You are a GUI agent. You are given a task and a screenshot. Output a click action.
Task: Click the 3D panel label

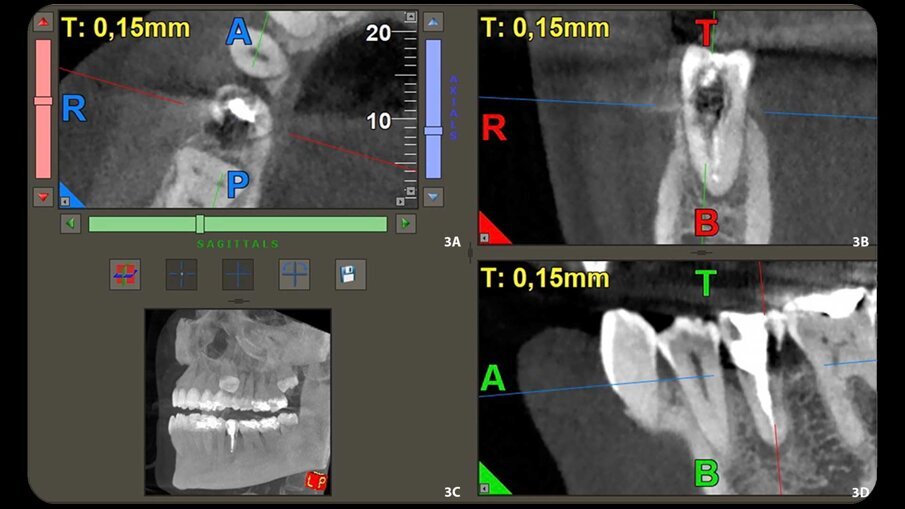point(861,492)
